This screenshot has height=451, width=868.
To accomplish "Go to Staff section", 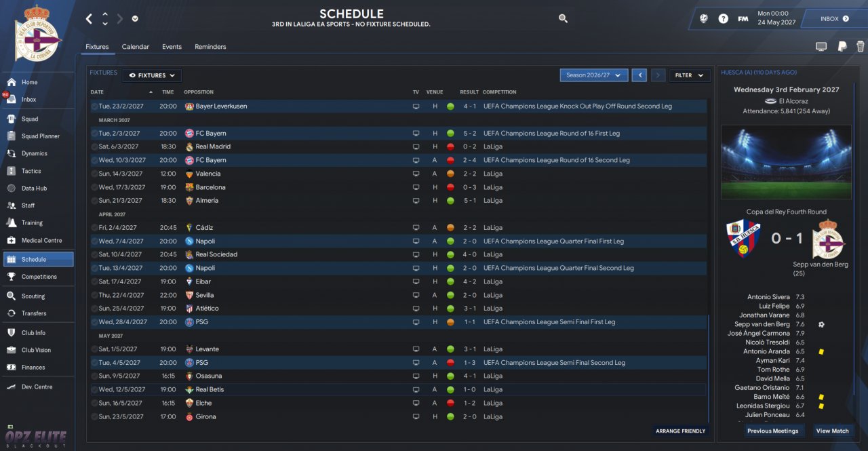I will [37, 205].
